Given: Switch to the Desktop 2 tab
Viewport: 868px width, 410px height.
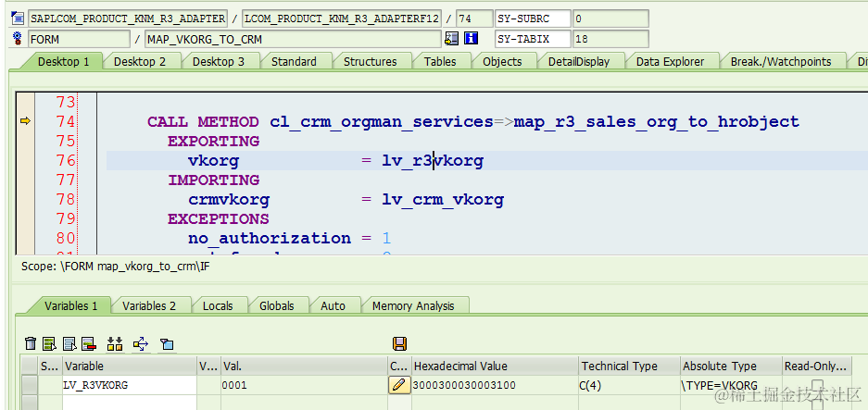Looking at the screenshot, I should point(140,61).
